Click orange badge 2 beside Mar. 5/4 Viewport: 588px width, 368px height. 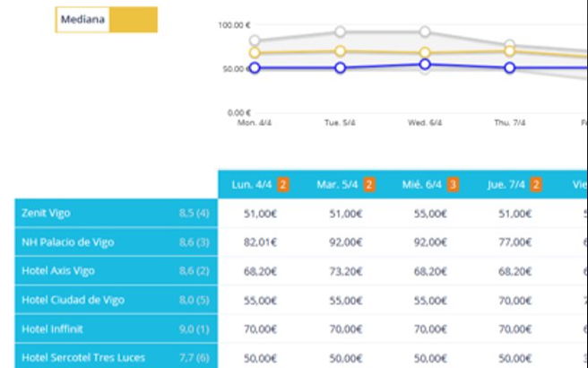coord(369,185)
